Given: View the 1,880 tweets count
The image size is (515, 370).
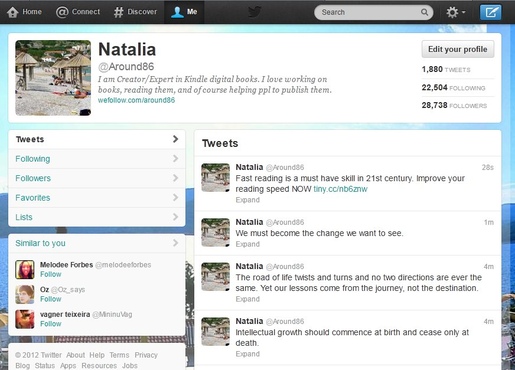Looking at the screenshot, I should pyautogui.click(x=446, y=69).
